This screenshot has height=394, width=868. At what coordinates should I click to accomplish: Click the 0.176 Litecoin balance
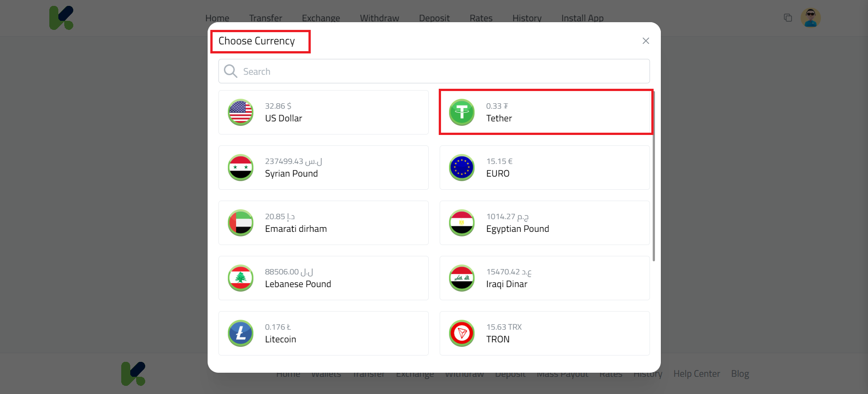pyautogui.click(x=278, y=327)
